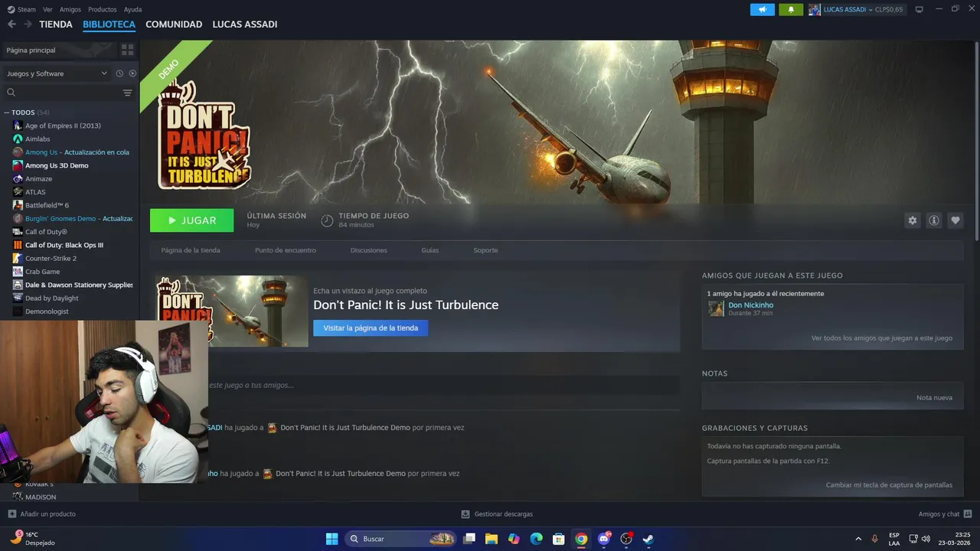Click Visitar la página de la tienda
The image size is (980, 551).
(x=371, y=328)
